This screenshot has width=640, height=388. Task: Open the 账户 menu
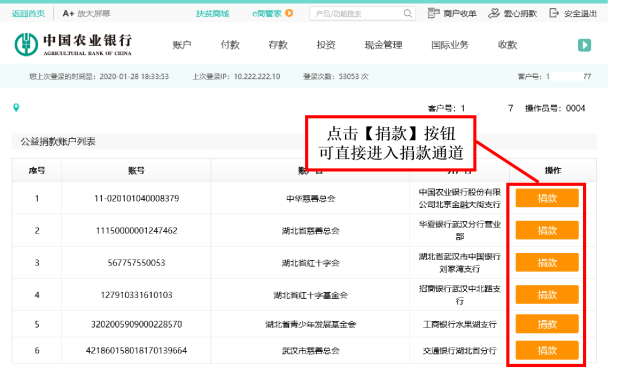pos(182,45)
